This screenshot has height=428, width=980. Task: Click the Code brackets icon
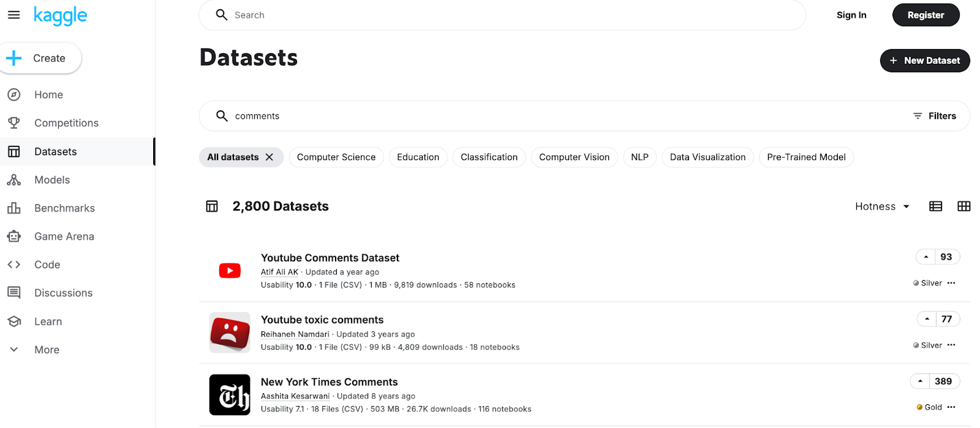click(14, 265)
